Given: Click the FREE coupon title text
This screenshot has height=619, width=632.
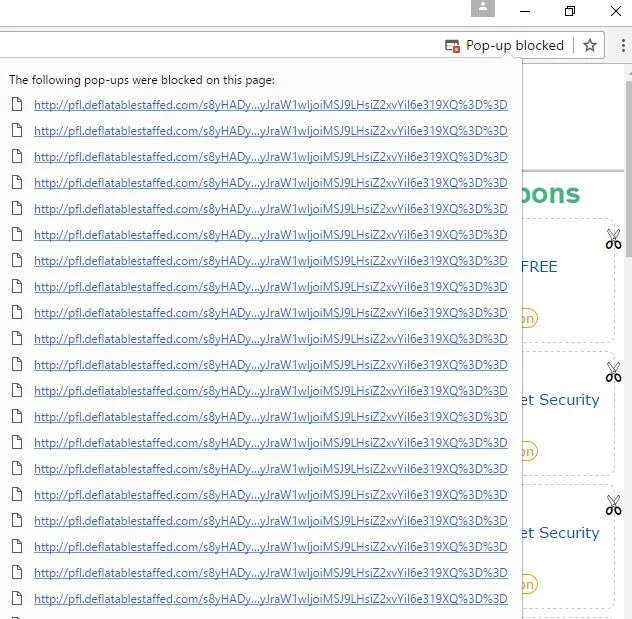Looking at the screenshot, I should click(540, 267).
